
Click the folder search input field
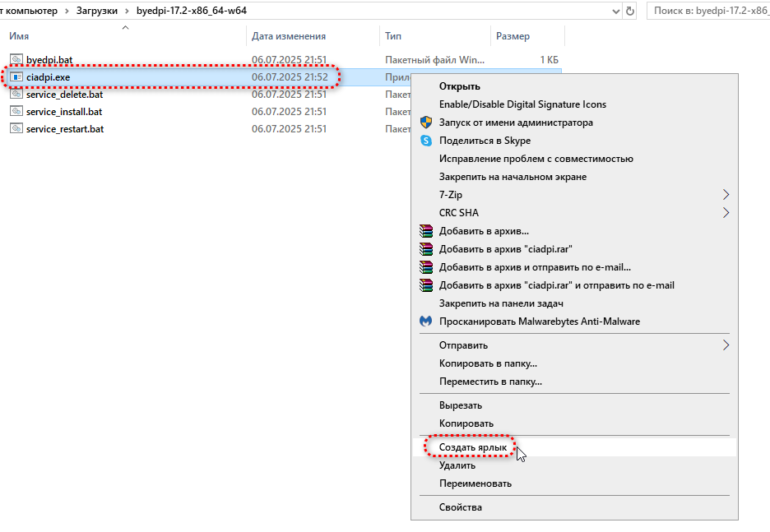[x=708, y=11]
